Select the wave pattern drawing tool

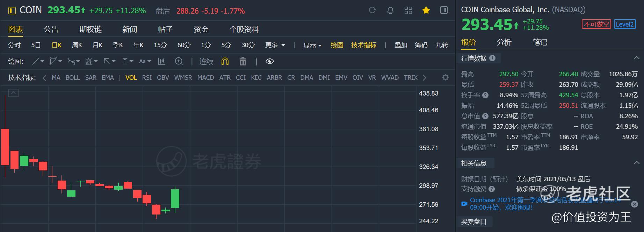71,62
